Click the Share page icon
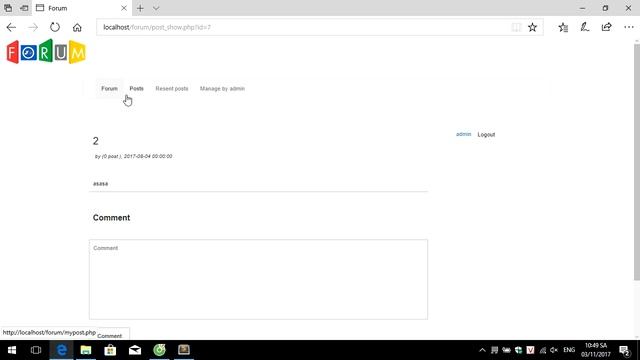Screen dimensions: 640x360 point(607,27)
